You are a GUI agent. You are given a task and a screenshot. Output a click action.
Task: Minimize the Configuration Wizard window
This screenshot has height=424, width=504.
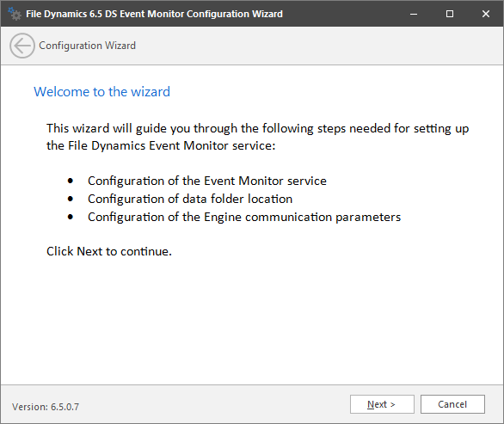pos(414,14)
